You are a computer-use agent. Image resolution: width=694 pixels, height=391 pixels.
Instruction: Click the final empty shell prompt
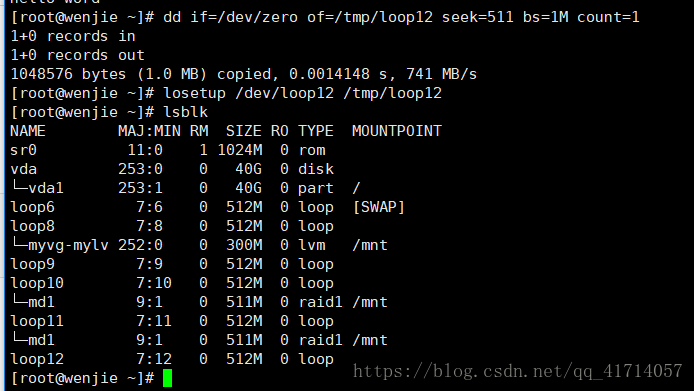(82, 379)
